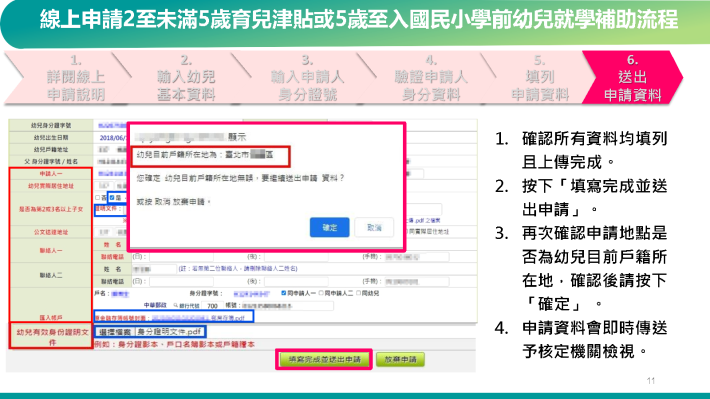Image resolution: width=710 pixels, height=399 pixels.
Task: Click 聯絡人一 daytime (日) phone field
Action: pos(181,257)
